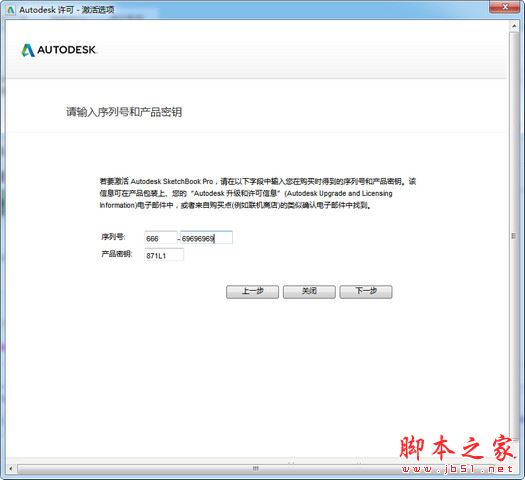Focus the serial number prefix field 666
Screen dimensions: 525x480
point(160,238)
